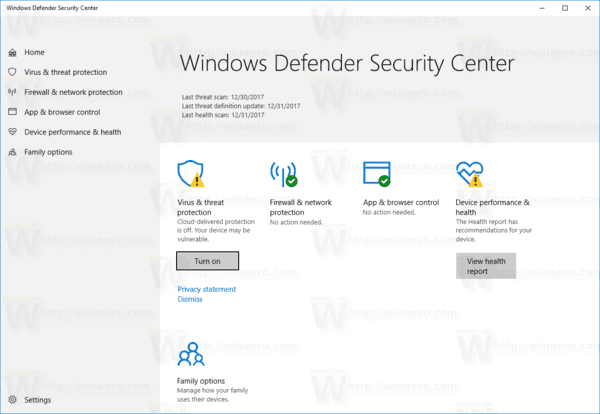Click the window icon for App & browser control in sidebar
The image size is (600, 414).
(x=12, y=112)
